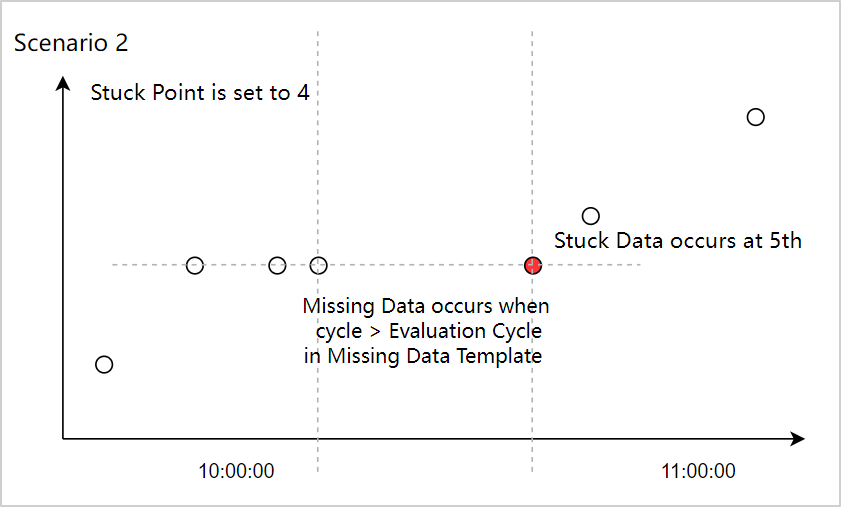
Task: Select the "Stuck Point is set to 4" text
Action: [x=200, y=94]
